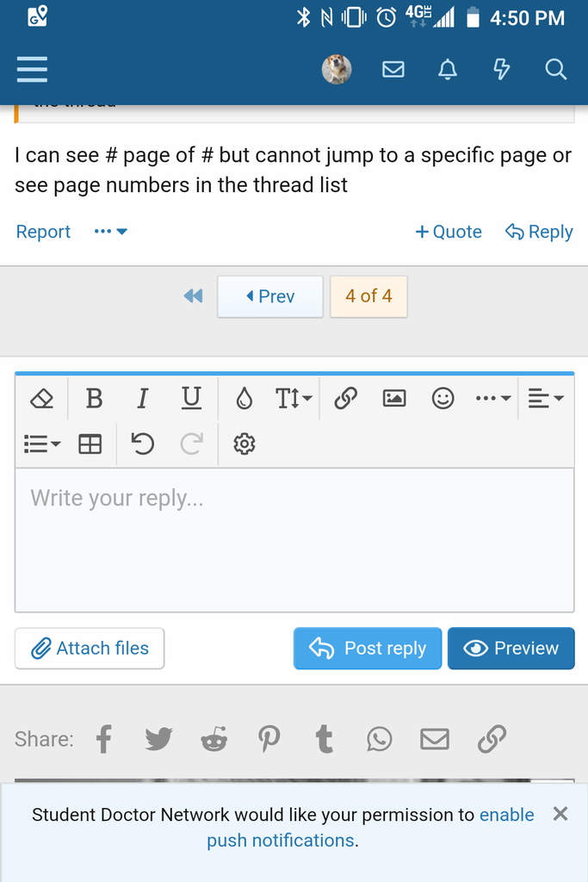Viewport: 588px width, 882px height.
Task: Expand the list options dropdown
Action: click(x=42, y=444)
